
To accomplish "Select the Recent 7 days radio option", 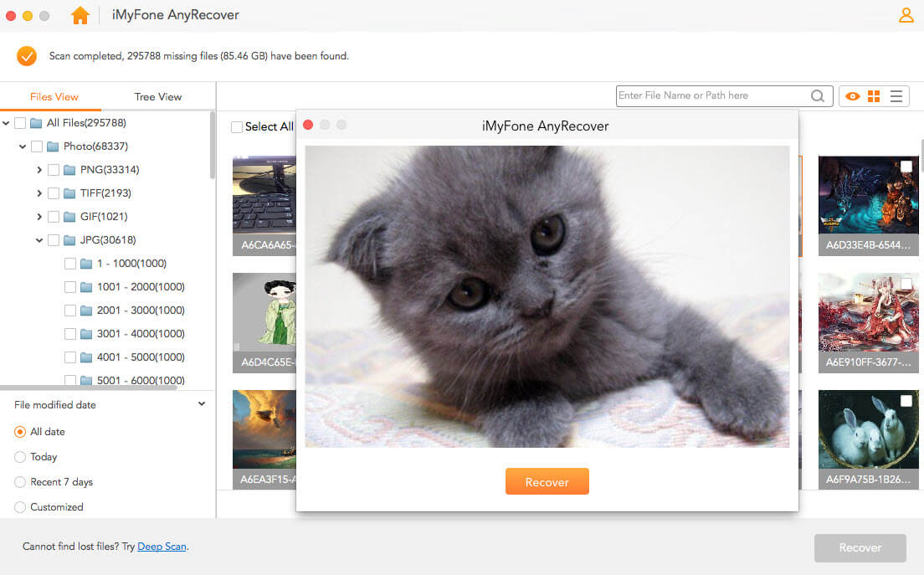I will 20,482.
